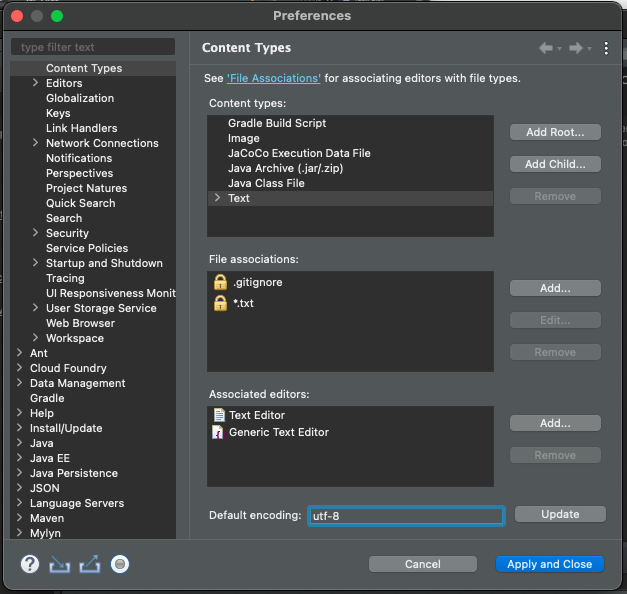
Task: Toggle the Oomph preference recorder icon
Action: [x=120, y=564]
